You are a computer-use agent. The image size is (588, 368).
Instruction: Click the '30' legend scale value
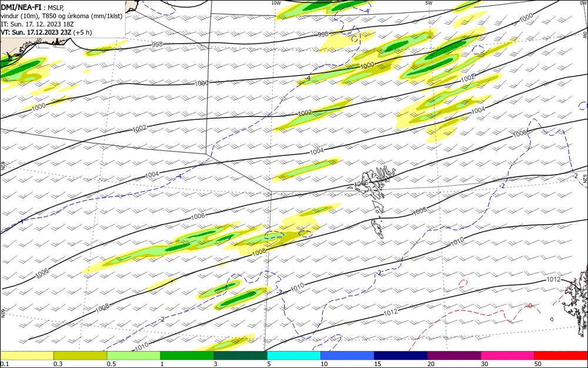point(485,364)
